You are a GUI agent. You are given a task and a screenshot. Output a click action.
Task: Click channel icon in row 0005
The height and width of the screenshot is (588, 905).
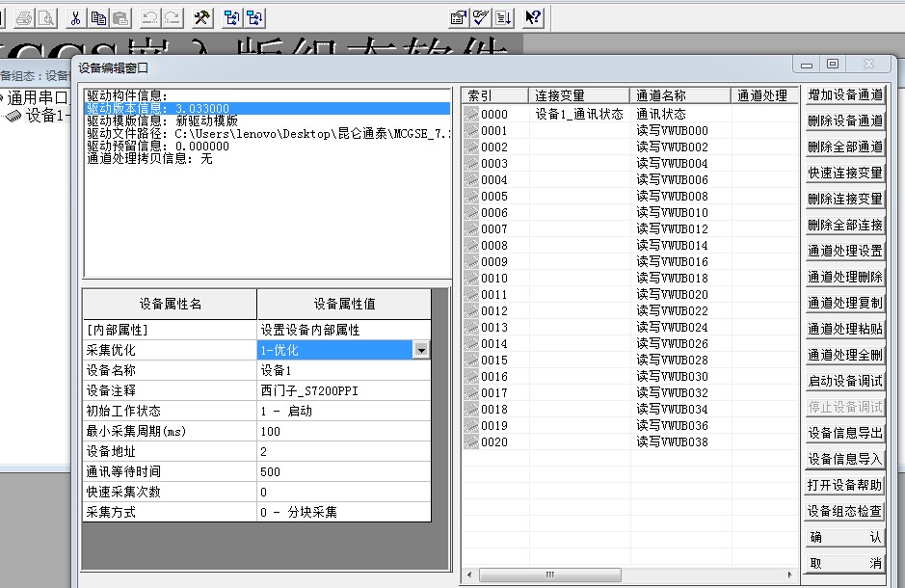pos(471,197)
